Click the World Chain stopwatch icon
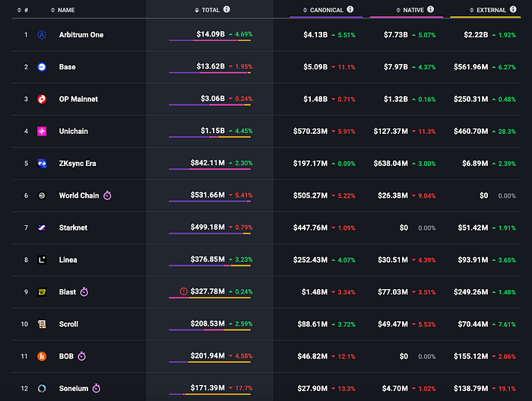The width and height of the screenshot is (532, 401). coord(107,196)
